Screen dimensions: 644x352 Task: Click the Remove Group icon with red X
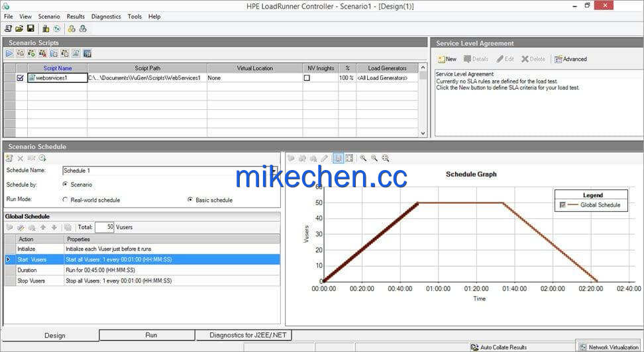42,54
